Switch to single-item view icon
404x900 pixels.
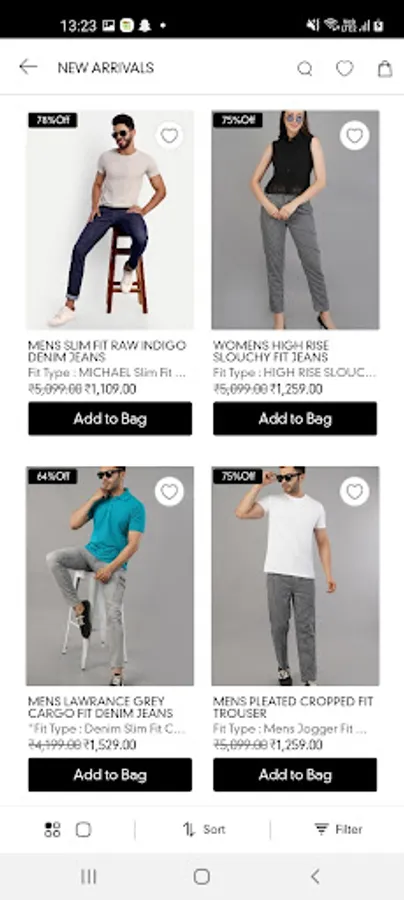tap(84, 829)
